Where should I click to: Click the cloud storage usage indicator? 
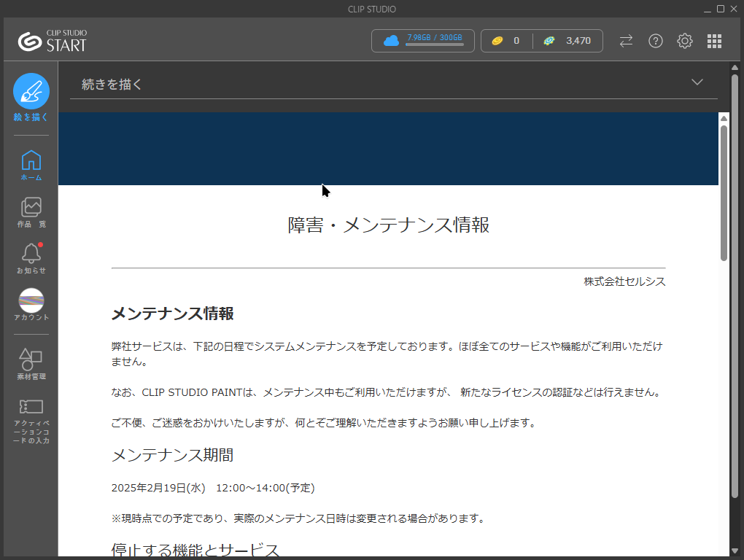pyautogui.click(x=423, y=41)
